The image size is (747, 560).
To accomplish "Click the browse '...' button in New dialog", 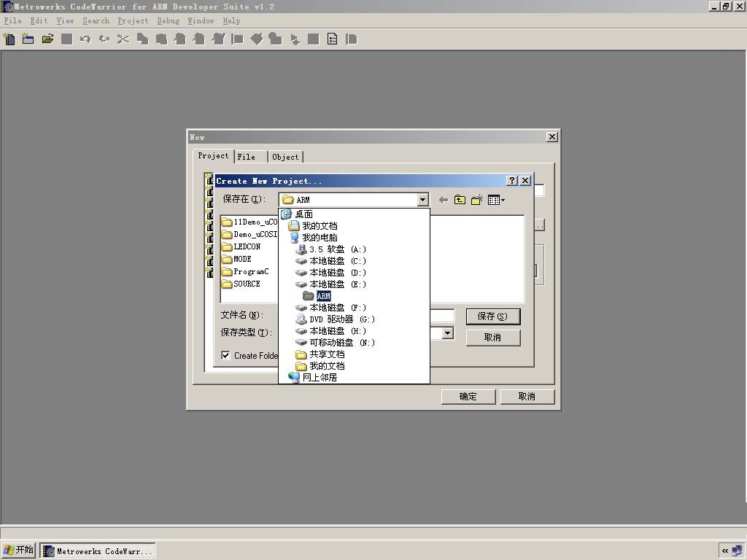I will pyautogui.click(x=539, y=225).
